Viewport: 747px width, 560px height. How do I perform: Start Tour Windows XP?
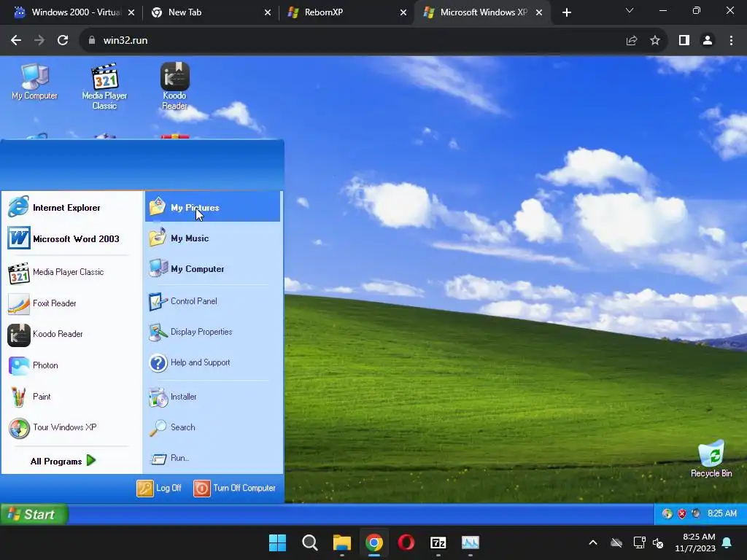coord(72,427)
